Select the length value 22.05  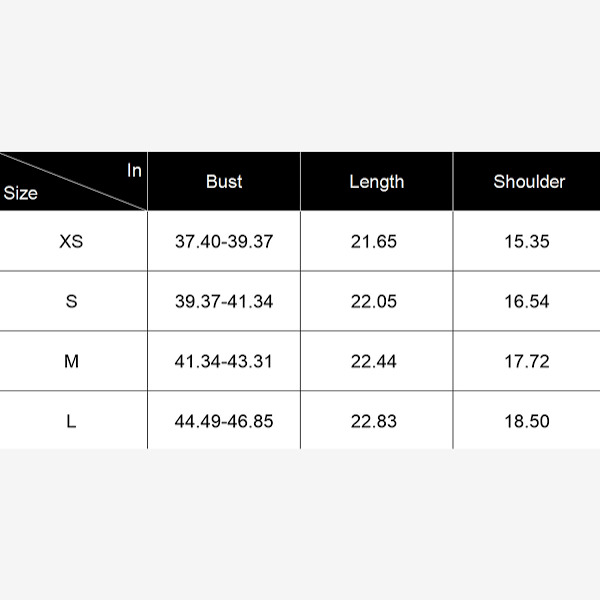coord(374,301)
